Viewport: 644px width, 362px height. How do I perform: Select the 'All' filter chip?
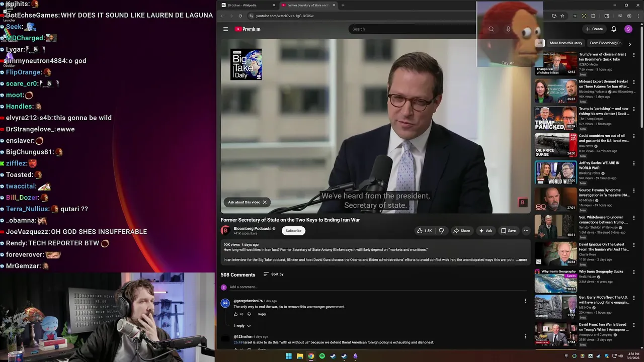[x=540, y=43]
